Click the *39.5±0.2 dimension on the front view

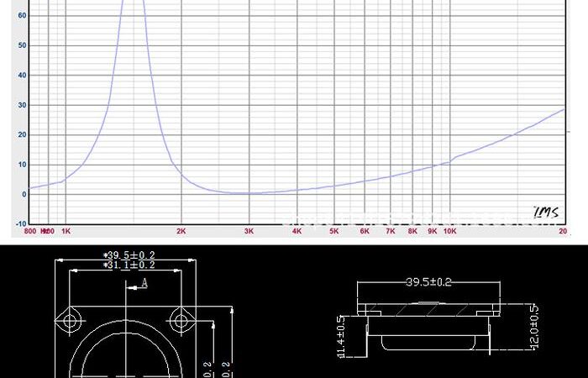128,254
